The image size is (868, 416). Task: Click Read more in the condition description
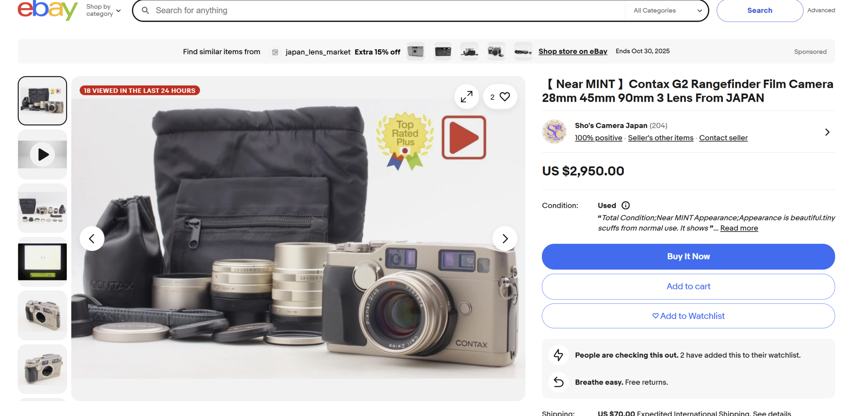pos(739,228)
